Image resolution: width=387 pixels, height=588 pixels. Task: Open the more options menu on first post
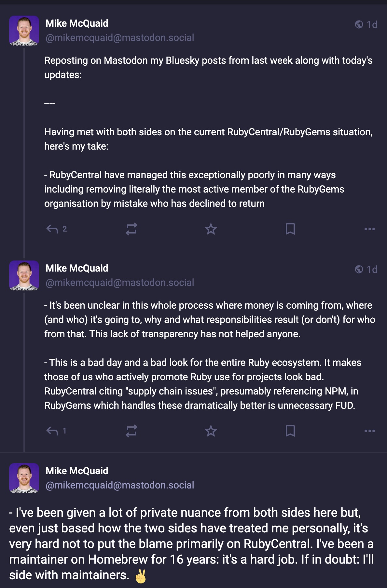369,229
